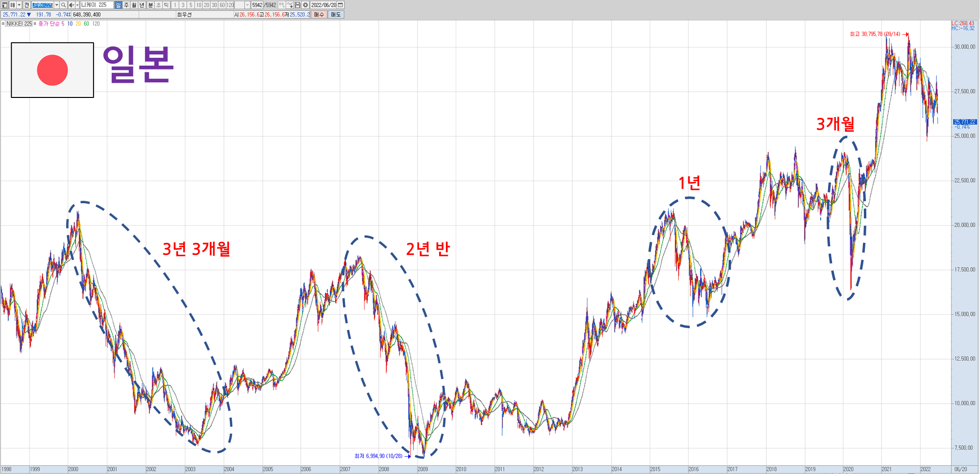The width and height of the screenshot is (980, 474).
Task: Open symbol search with magnifier icon
Action: pyautogui.click(x=63, y=5)
